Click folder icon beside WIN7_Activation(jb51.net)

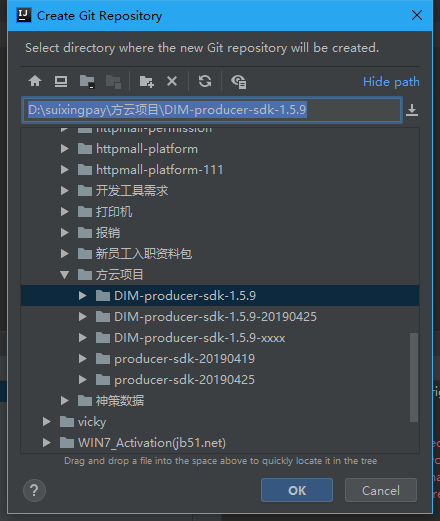coord(67,443)
